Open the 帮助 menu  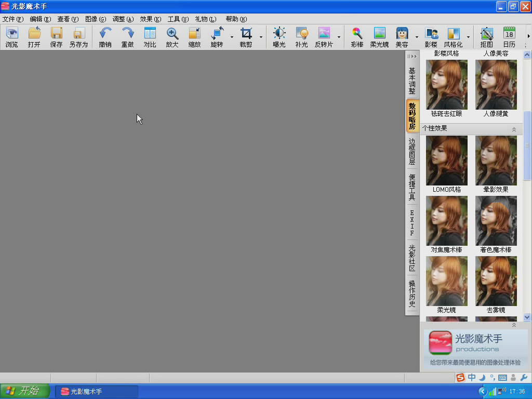coord(236,19)
